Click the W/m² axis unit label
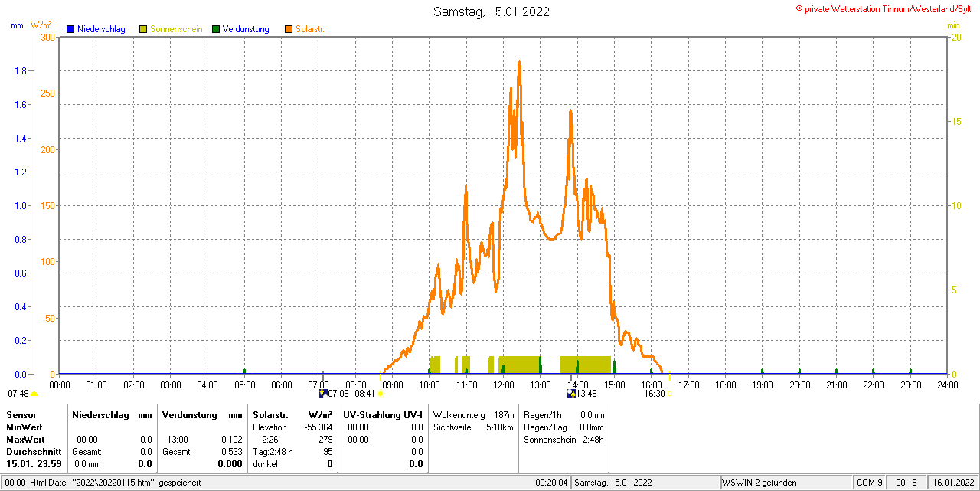980x491 pixels. 41,25
